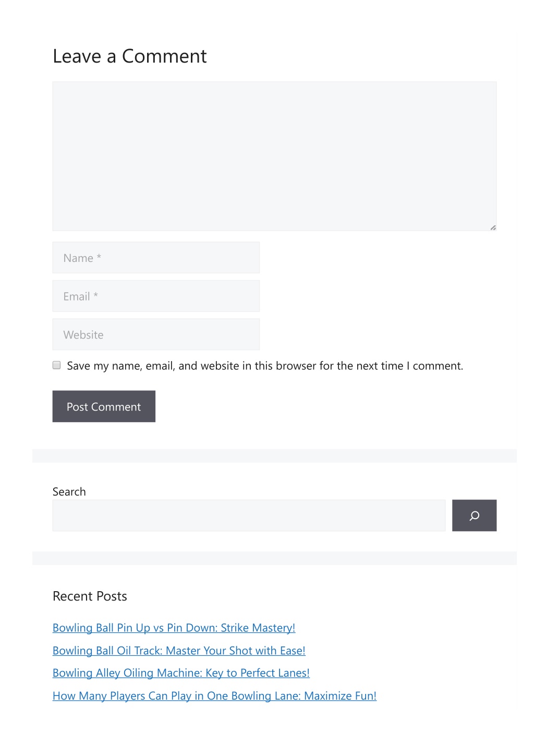Click the Website input field

(156, 334)
